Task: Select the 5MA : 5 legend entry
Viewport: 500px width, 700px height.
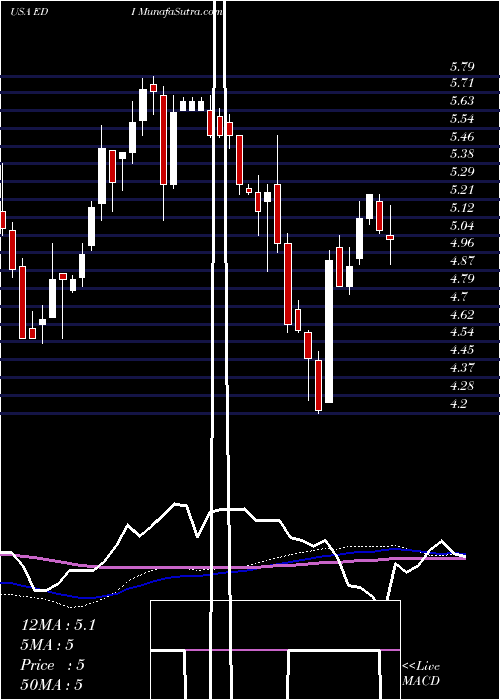Action: pos(47,645)
